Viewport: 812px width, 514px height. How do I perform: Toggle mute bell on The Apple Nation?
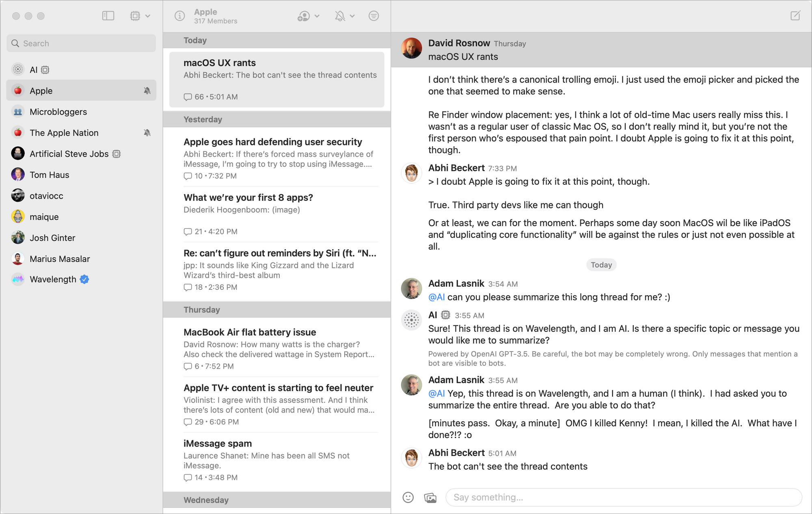tap(147, 133)
